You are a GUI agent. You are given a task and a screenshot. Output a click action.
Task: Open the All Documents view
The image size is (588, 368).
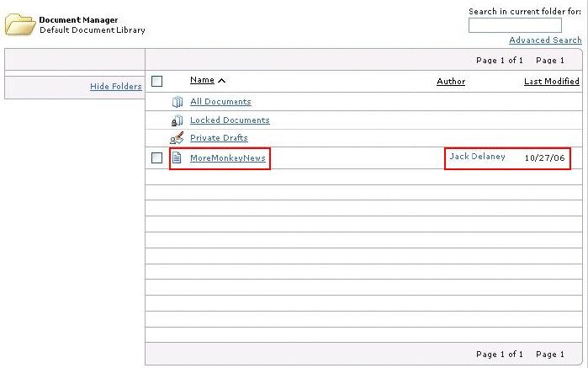pos(220,101)
